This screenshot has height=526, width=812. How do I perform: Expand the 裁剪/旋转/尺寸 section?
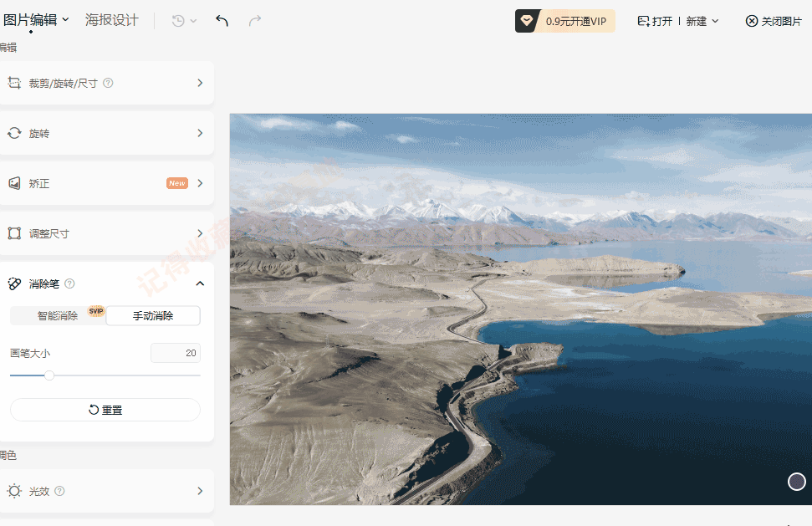(200, 83)
